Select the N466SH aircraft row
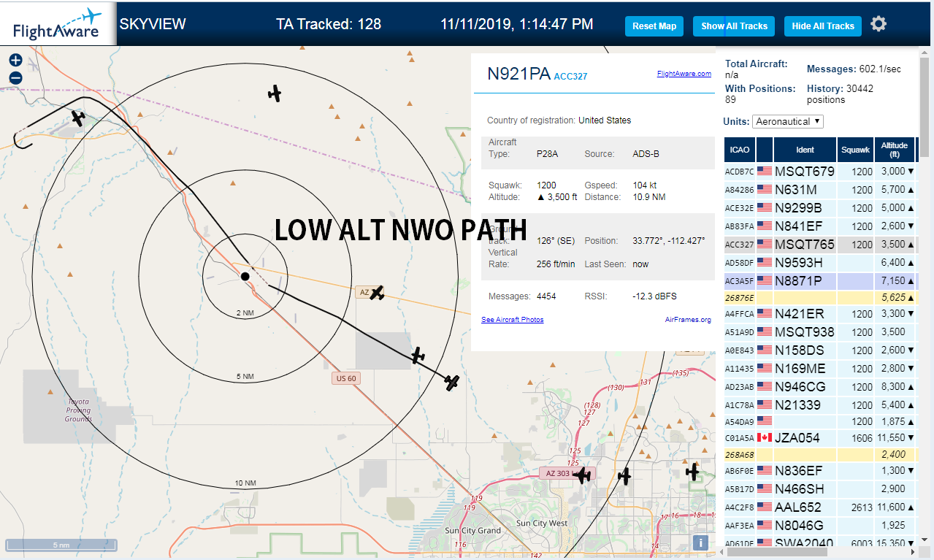Viewport: 934px width, 560px height. 820,489
